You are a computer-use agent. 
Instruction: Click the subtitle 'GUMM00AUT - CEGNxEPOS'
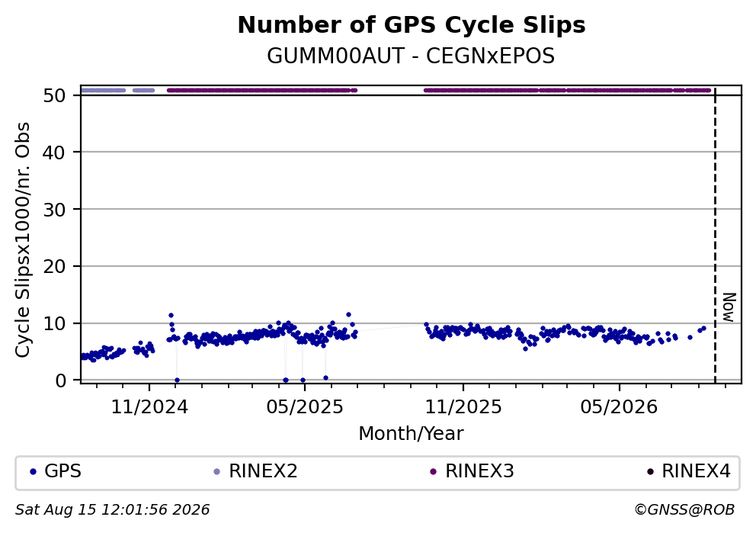point(411,56)
